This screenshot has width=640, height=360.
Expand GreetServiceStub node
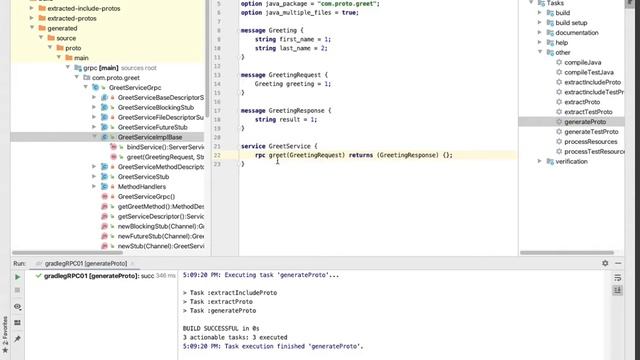point(94,177)
